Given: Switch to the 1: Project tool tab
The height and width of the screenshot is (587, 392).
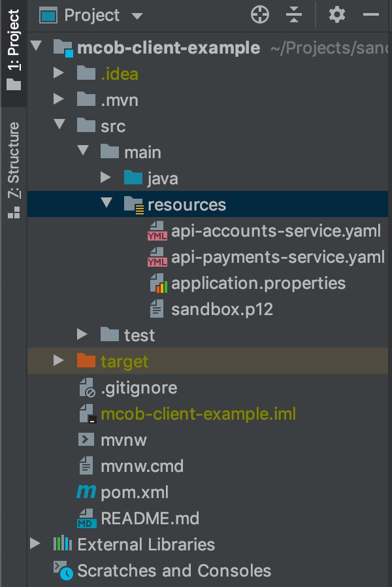Looking at the screenshot, I should 14,46.
